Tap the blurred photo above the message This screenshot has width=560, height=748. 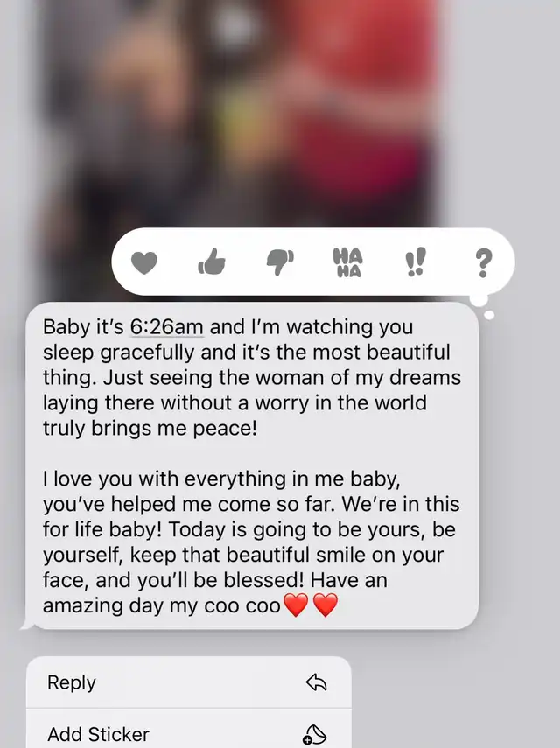pos(239,115)
